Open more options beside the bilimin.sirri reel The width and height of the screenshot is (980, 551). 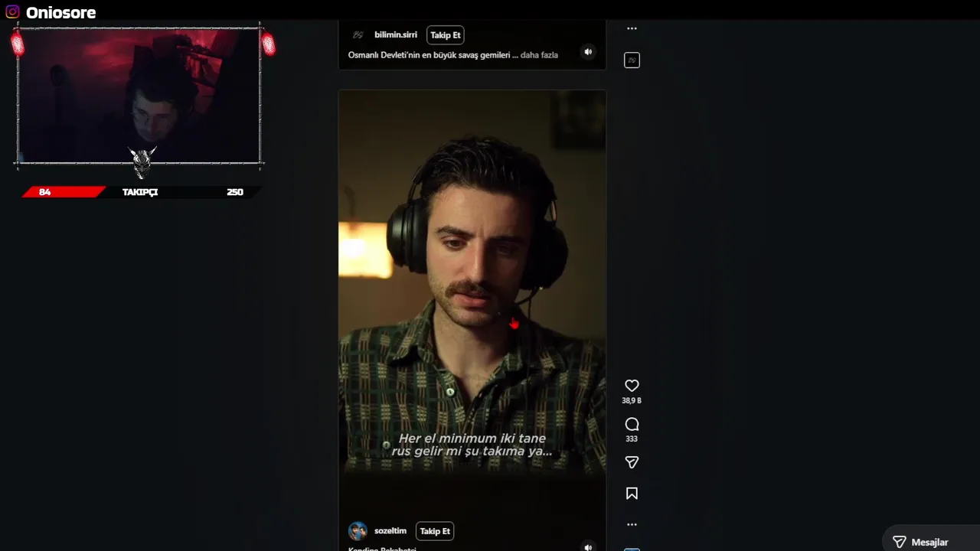[x=632, y=28]
